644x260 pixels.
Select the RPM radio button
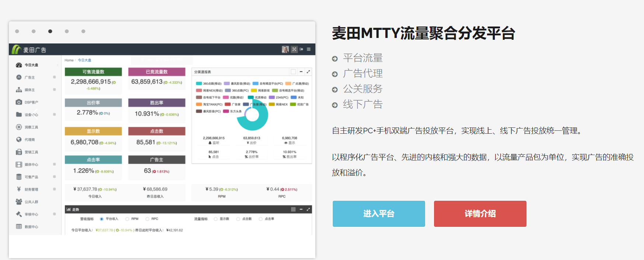(127, 219)
